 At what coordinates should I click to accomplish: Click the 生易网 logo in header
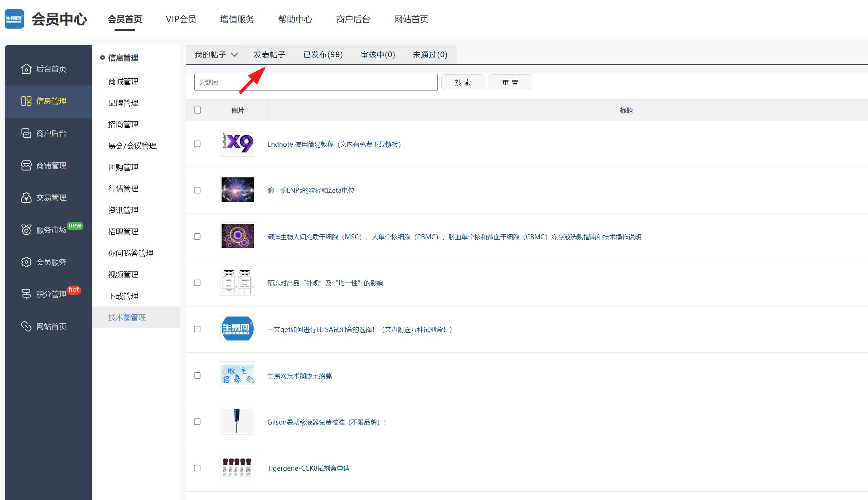click(x=14, y=19)
